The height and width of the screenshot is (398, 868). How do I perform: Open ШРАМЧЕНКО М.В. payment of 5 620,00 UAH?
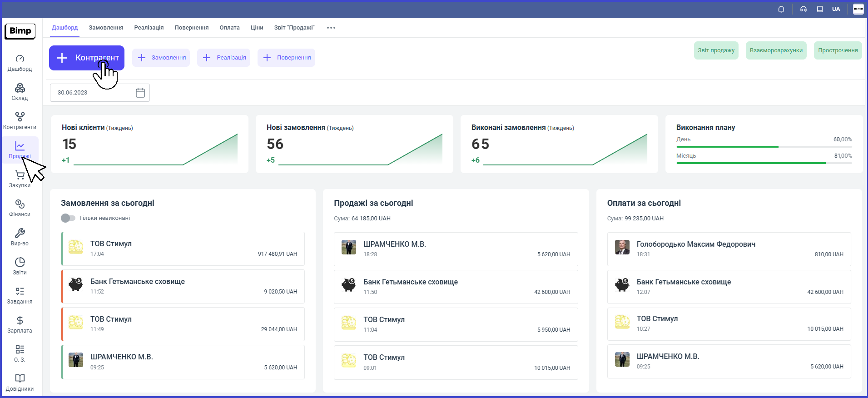729,362
